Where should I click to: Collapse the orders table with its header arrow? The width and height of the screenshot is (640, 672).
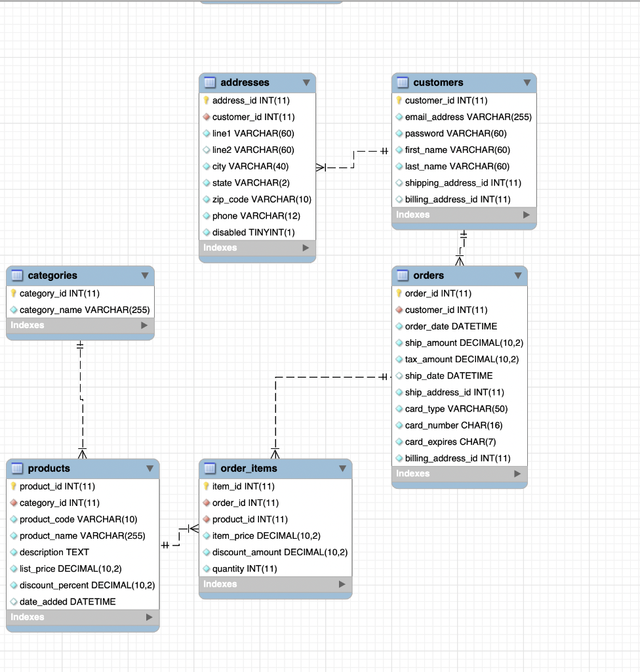click(x=517, y=276)
